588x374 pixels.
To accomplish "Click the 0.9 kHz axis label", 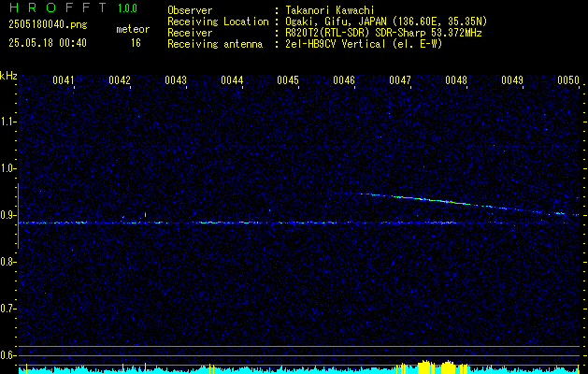I will pos(7,215).
